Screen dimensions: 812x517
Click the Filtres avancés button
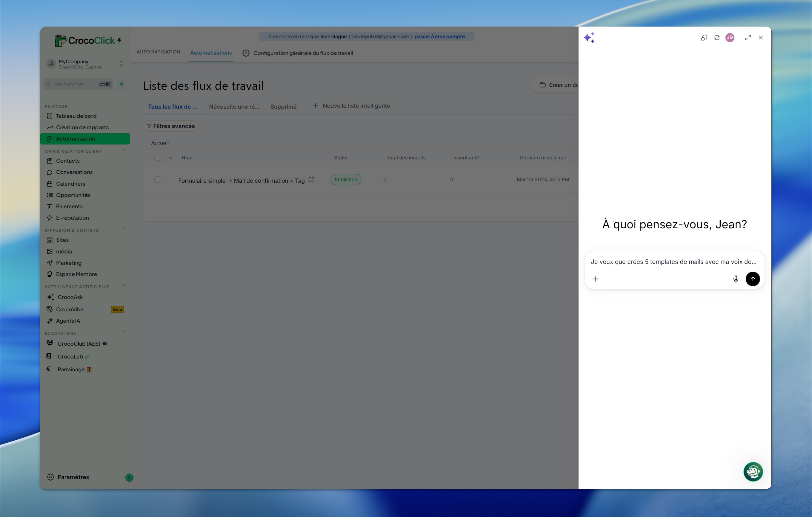click(x=171, y=126)
